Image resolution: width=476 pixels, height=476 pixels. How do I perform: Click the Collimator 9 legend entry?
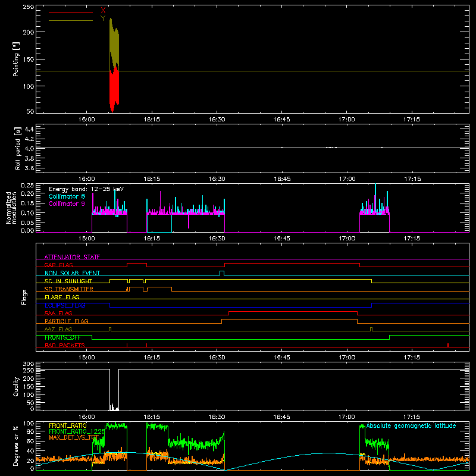point(67,203)
